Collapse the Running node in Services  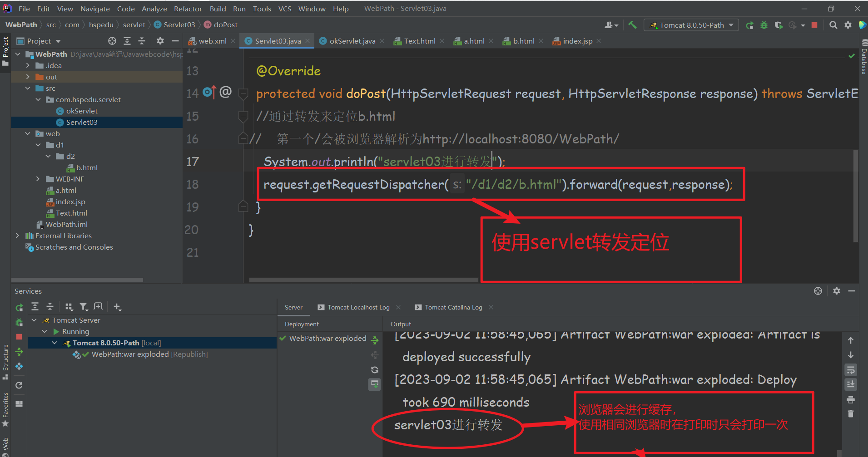tap(45, 331)
